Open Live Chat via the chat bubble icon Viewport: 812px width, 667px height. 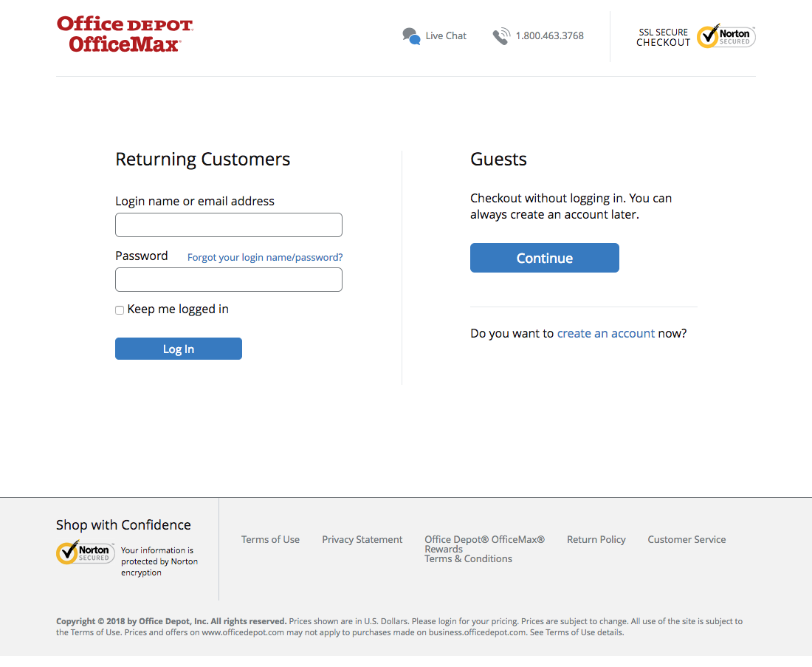(411, 35)
